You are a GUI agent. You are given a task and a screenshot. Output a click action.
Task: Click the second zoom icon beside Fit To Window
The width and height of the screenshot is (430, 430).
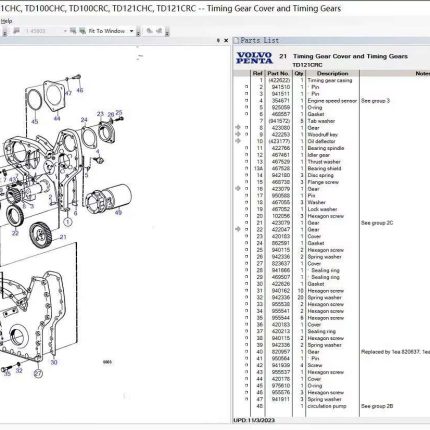pos(82,31)
